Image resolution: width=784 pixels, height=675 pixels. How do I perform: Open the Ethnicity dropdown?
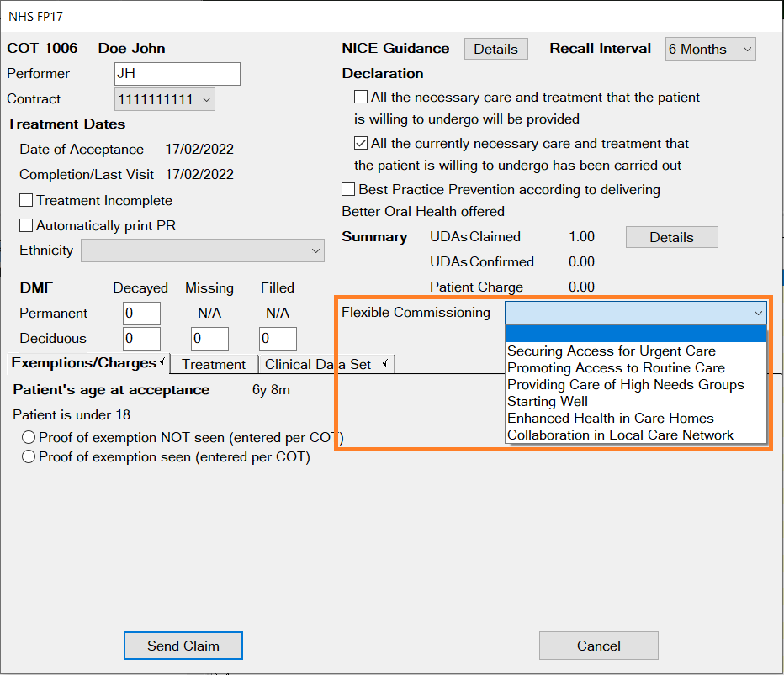coord(203,250)
